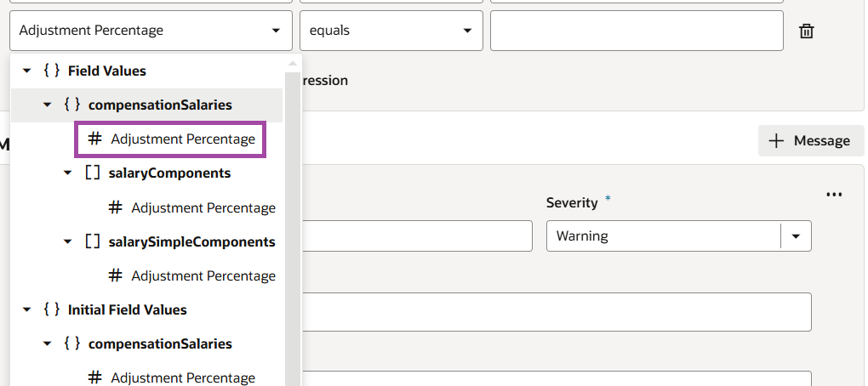Click the condition value input field

pyautogui.click(x=637, y=31)
